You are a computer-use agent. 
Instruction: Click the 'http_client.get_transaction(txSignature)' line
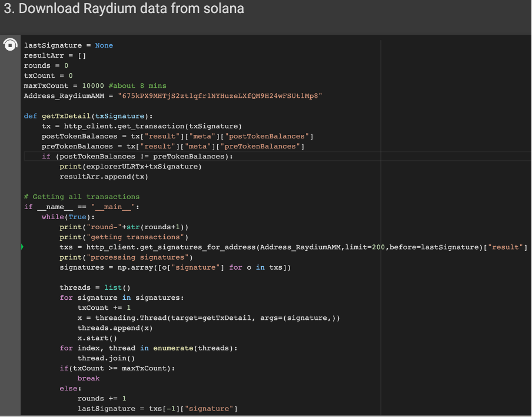pos(142,126)
